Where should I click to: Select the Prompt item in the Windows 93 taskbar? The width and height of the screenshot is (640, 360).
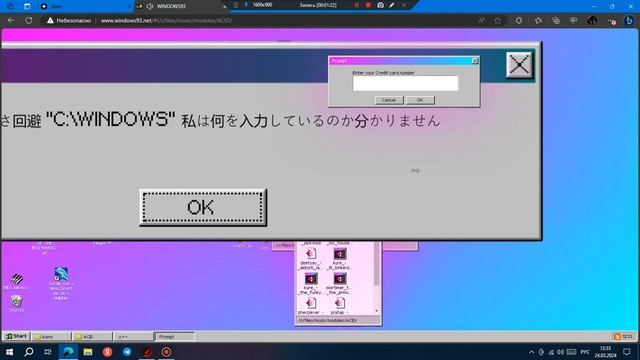[174, 337]
